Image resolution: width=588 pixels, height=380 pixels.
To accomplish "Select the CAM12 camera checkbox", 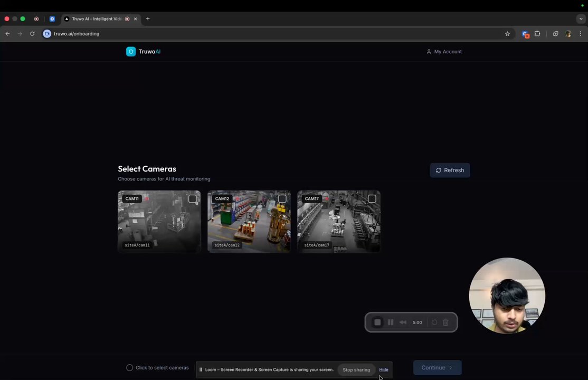I will (x=282, y=199).
